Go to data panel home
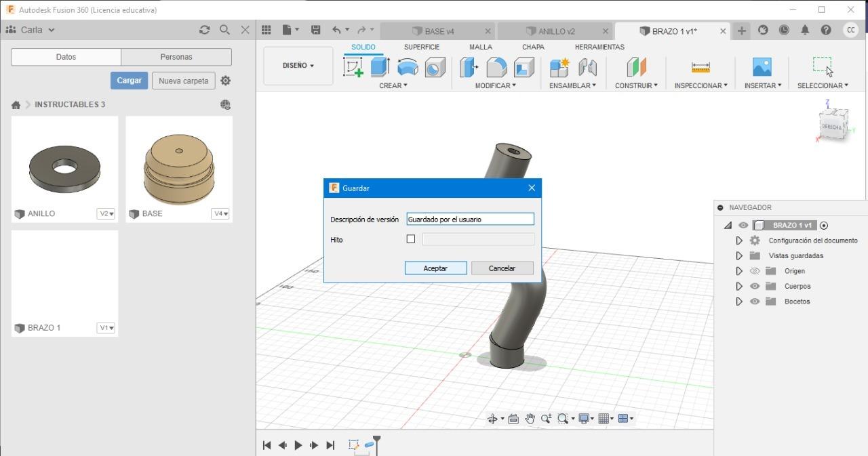 click(16, 105)
